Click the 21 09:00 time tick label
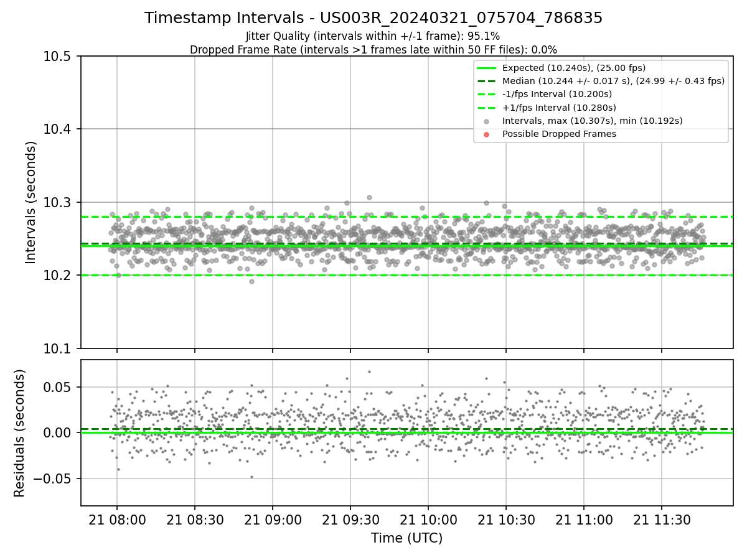 tap(273, 520)
